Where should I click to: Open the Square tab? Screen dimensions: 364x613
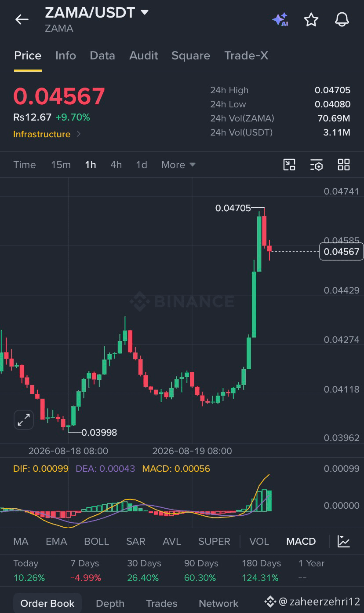pos(191,55)
